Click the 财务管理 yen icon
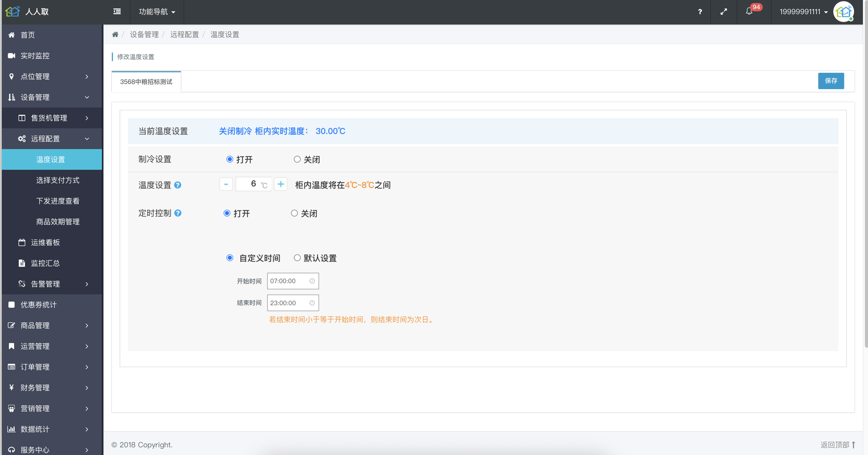868x455 pixels. point(12,388)
